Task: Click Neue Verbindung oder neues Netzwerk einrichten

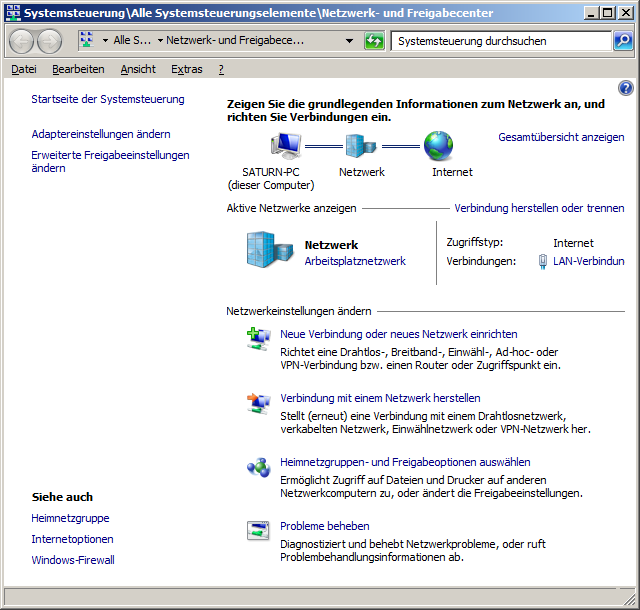Action: [x=399, y=334]
